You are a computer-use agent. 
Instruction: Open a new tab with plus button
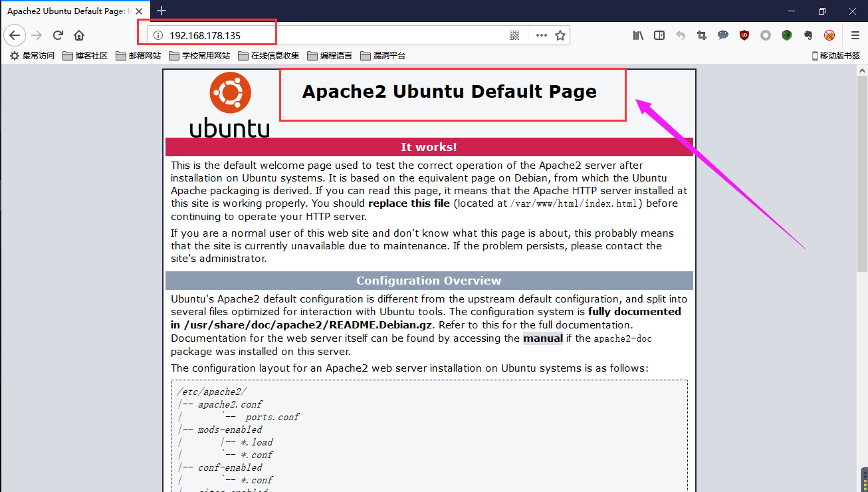(x=162, y=11)
